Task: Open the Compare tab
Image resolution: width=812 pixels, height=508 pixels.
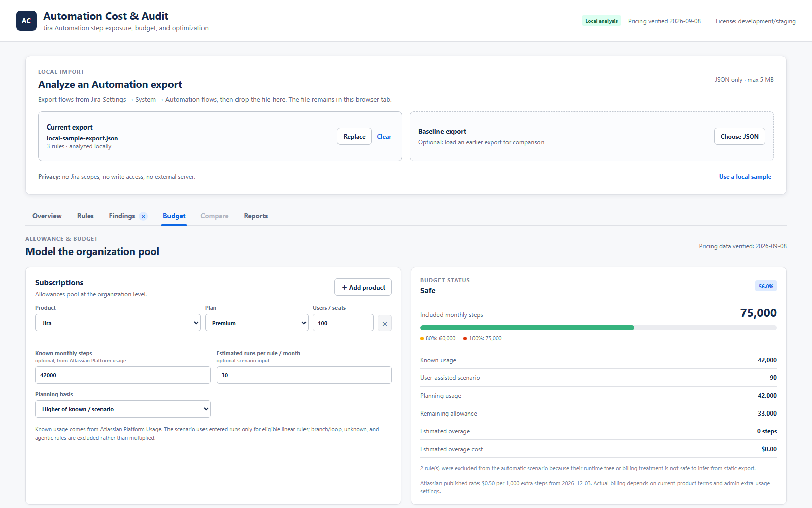Action: [215, 216]
